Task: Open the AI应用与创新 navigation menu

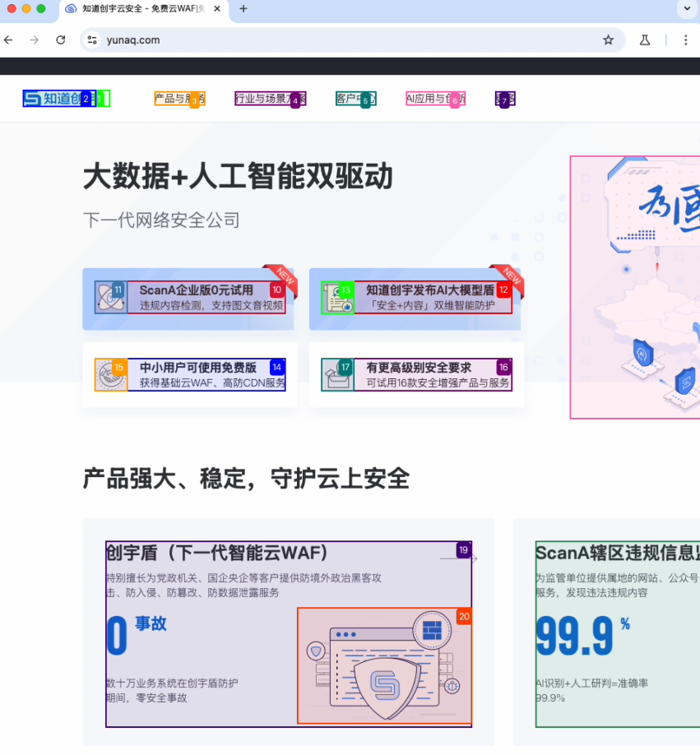Action: point(436,99)
